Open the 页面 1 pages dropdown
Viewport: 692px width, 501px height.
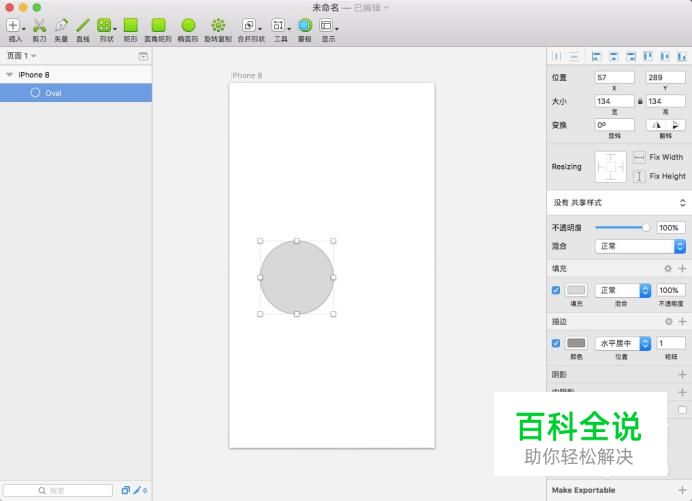pyautogui.click(x=21, y=56)
